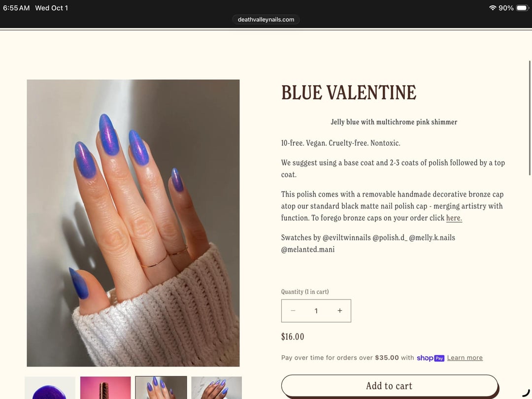Select the highlighted blue nails thumbnail
The image size is (532, 399).
[x=161, y=388]
